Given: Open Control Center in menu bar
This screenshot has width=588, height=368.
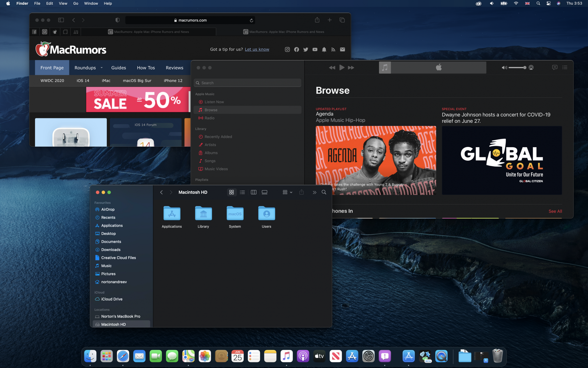Looking at the screenshot, I should 549,4.
